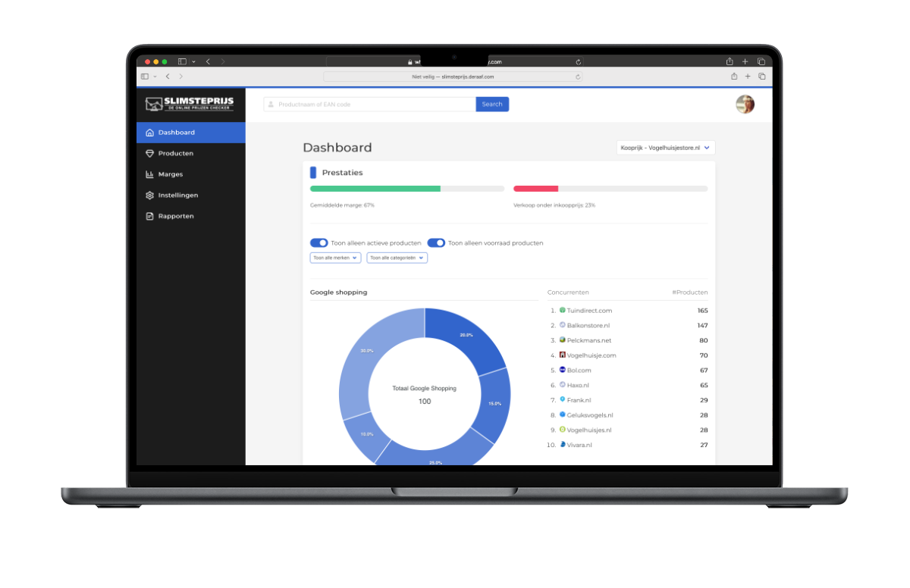The image size is (910, 588).
Task: Show the tab overview from the dark Safari toolbar
Action: (x=761, y=61)
